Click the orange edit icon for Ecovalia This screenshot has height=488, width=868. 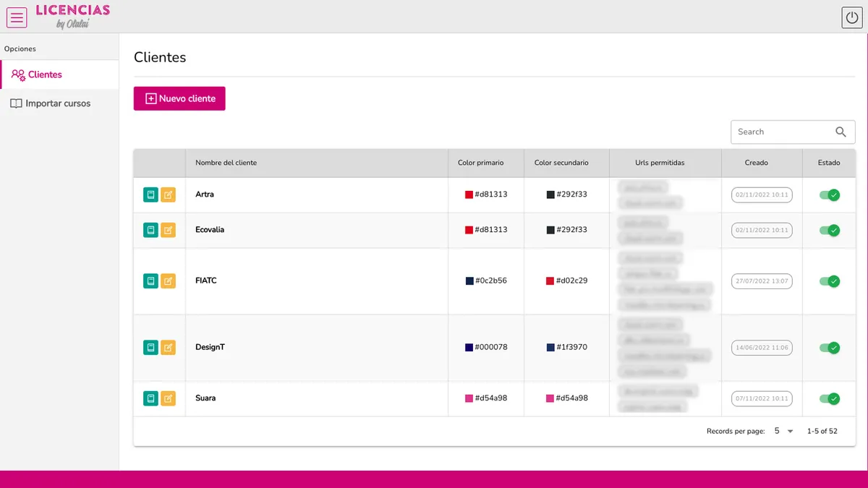point(168,230)
